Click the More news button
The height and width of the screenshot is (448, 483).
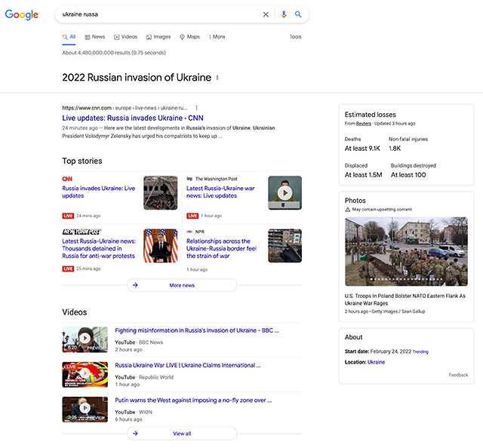click(182, 285)
